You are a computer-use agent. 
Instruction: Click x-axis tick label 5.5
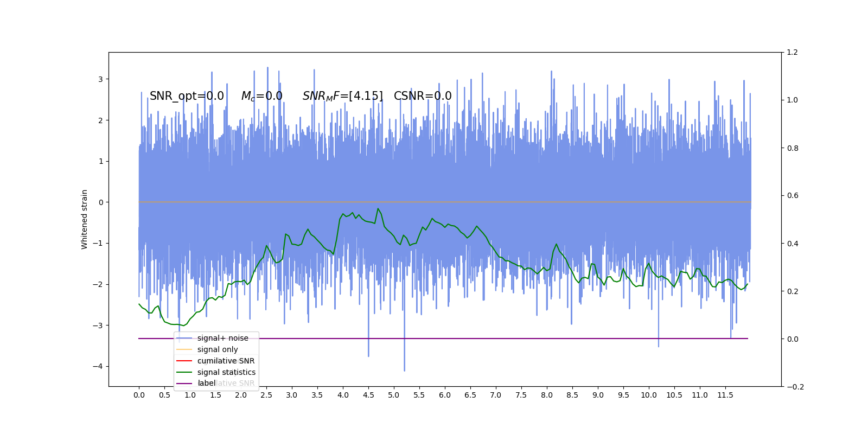tap(419, 395)
